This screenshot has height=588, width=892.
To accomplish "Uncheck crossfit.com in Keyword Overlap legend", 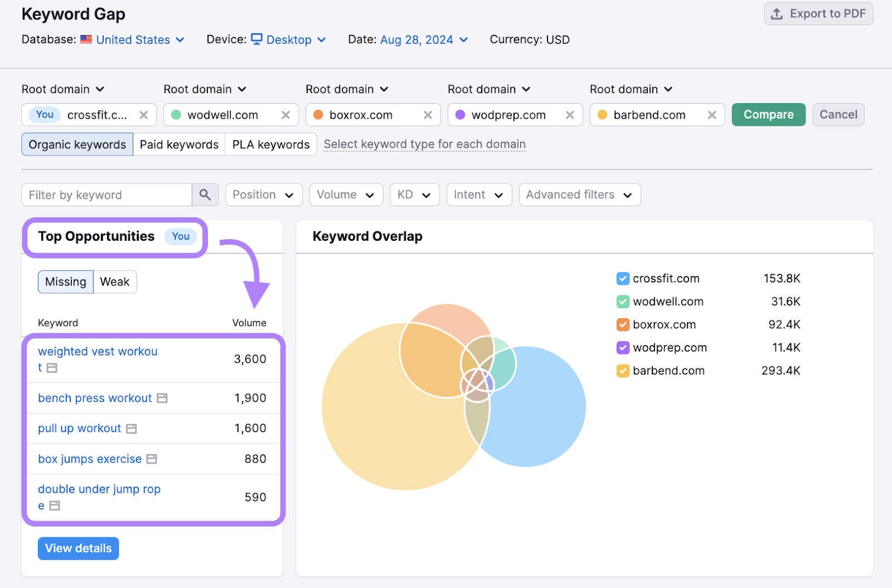I will coord(623,279).
